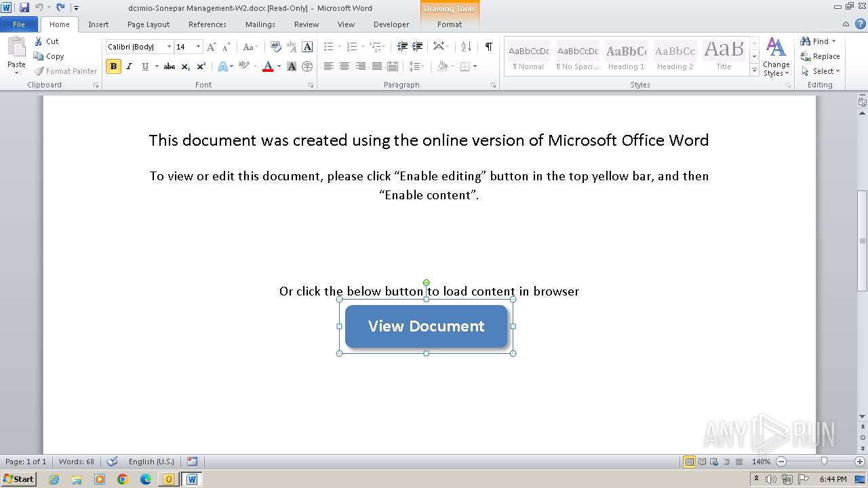Image resolution: width=868 pixels, height=488 pixels.
Task: Toggle Underline formatting
Action: coord(144,66)
